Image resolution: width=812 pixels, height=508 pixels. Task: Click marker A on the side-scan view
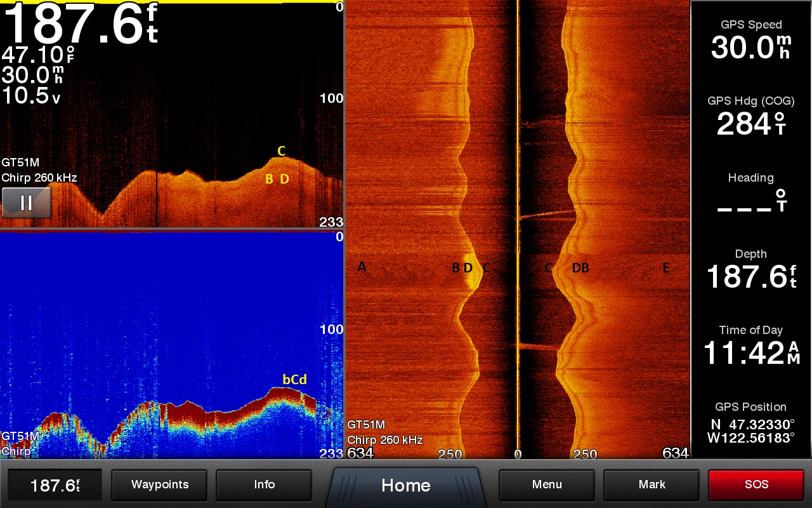coord(362,267)
